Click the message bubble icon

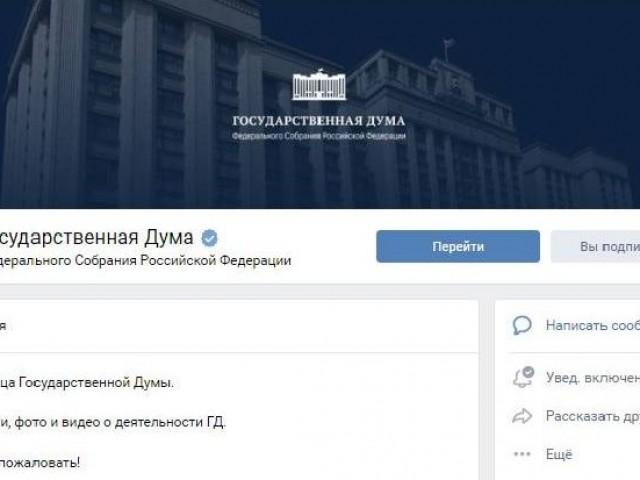[522, 325]
